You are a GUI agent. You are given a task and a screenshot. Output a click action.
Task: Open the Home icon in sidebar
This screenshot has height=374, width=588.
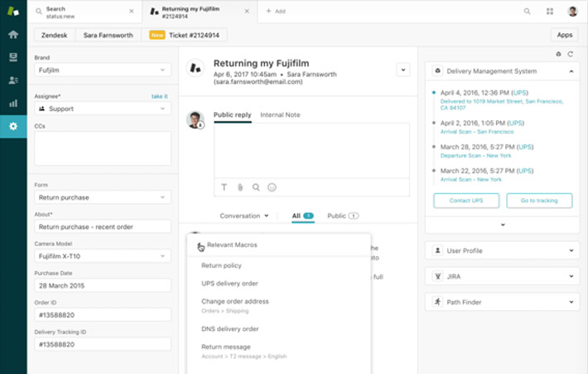tap(13, 35)
